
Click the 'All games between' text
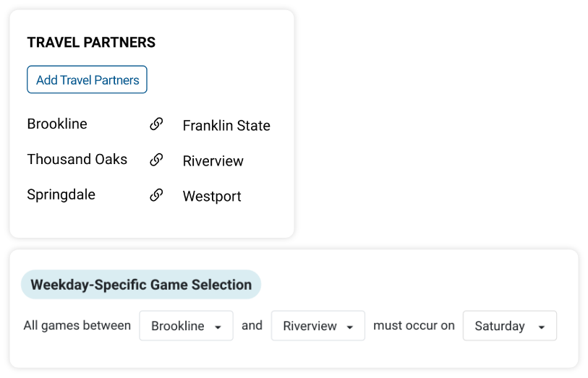point(77,325)
